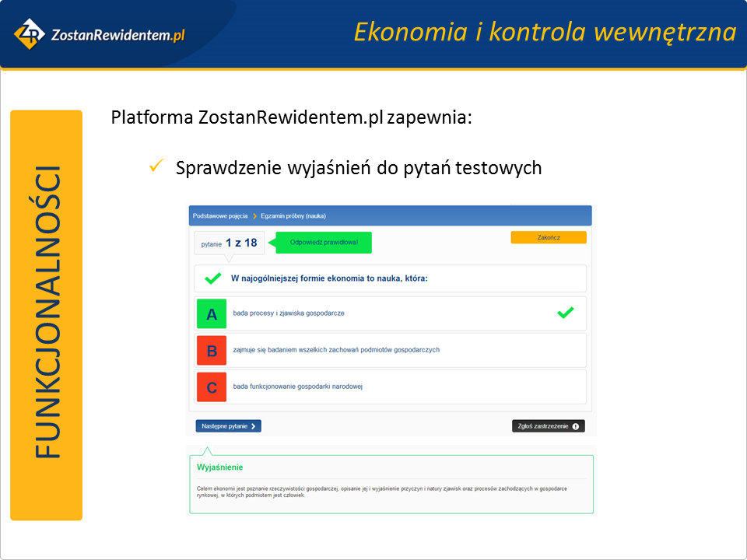
Task: Click the red letter B tile
Action: [212, 351]
